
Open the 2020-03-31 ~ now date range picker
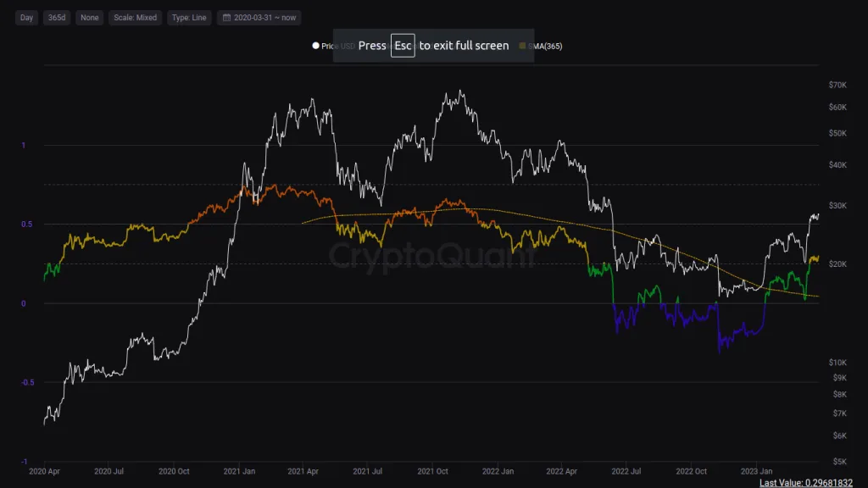pos(258,17)
